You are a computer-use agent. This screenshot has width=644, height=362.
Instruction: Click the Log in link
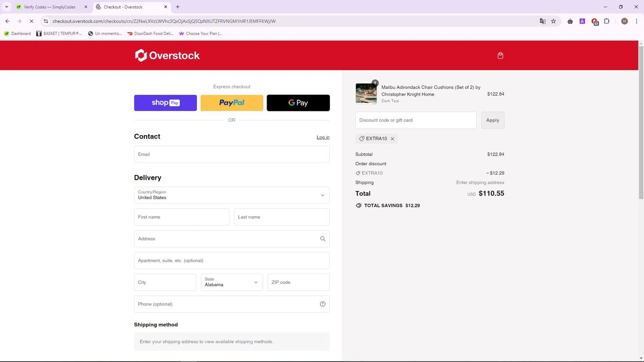tap(323, 137)
